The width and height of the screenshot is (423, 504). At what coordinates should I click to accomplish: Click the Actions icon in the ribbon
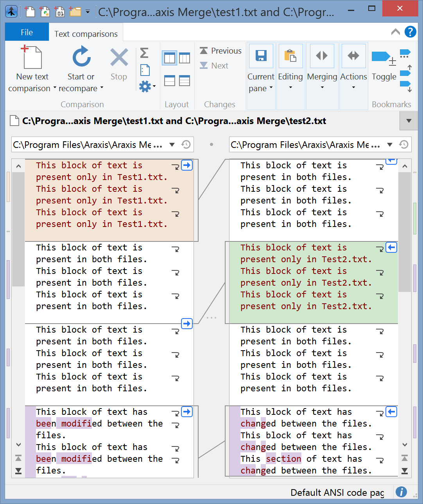pyautogui.click(x=353, y=56)
